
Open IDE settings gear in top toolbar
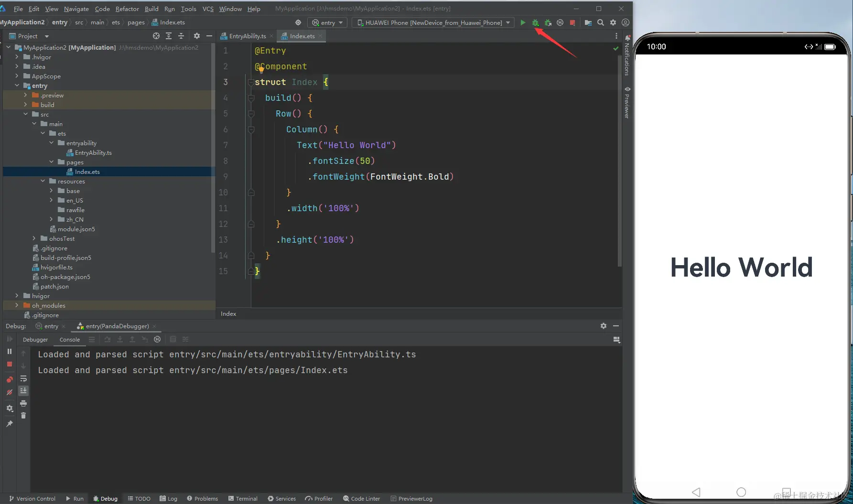(613, 22)
